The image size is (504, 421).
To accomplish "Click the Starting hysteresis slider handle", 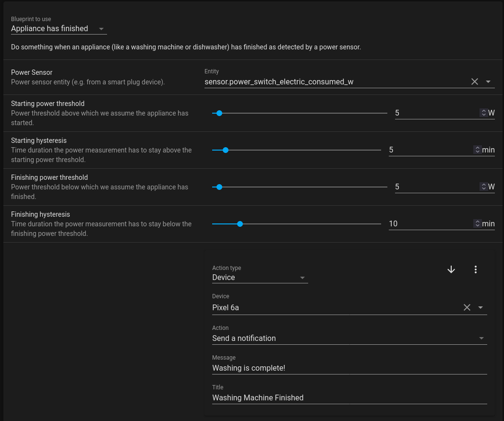I will click(x=226, y=150).
